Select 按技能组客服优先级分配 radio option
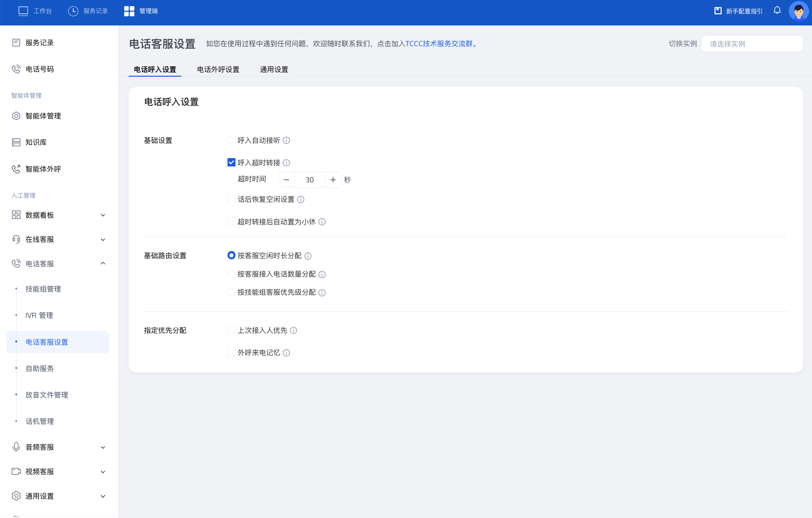 [231, 292]
